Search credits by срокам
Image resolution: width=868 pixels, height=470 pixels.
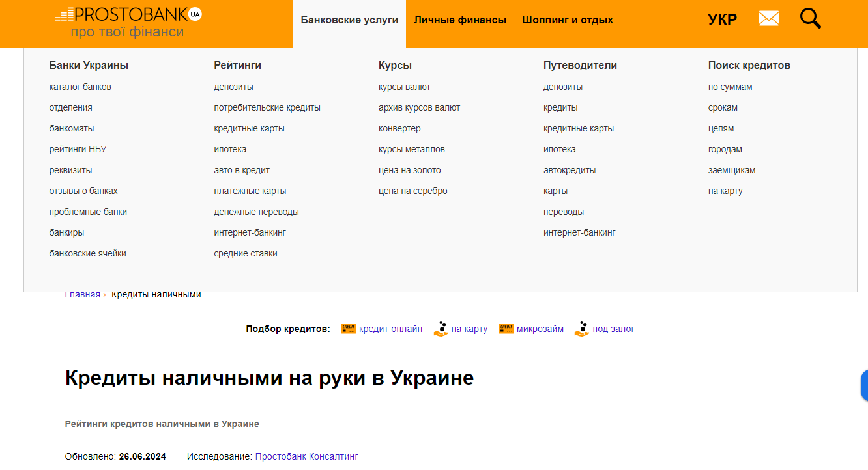[x=723, y=107]
